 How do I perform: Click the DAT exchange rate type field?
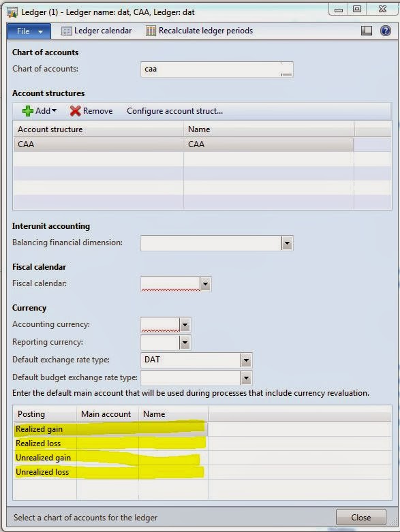coord(191,360)
